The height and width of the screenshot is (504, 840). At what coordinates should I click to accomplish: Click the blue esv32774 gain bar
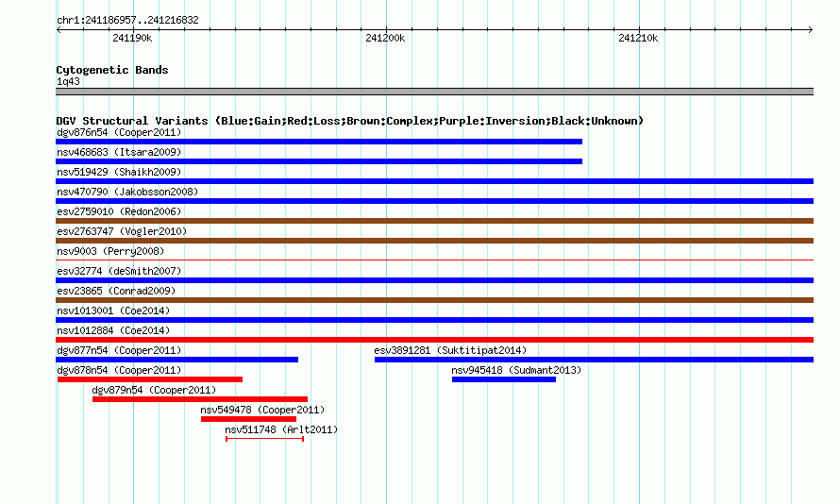434,280
